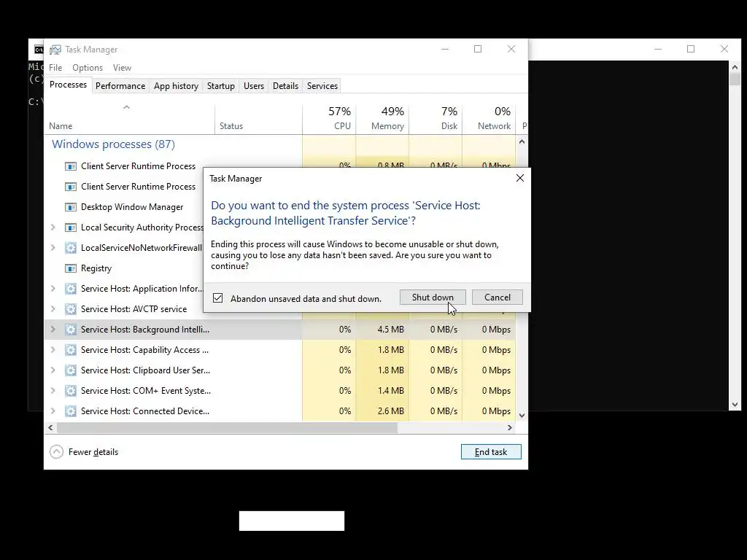Expand Service Host: Connected Device row

[x=53, y=411]
